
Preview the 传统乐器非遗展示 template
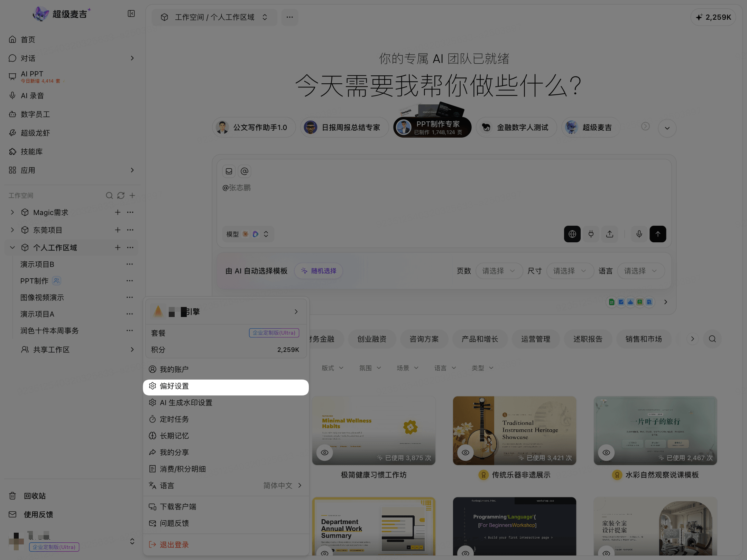pyautogui.click(x=465, y=452)
